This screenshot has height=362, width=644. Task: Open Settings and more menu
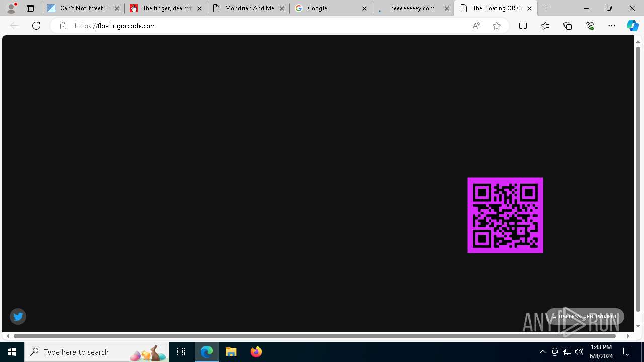(x=612, y=26)
